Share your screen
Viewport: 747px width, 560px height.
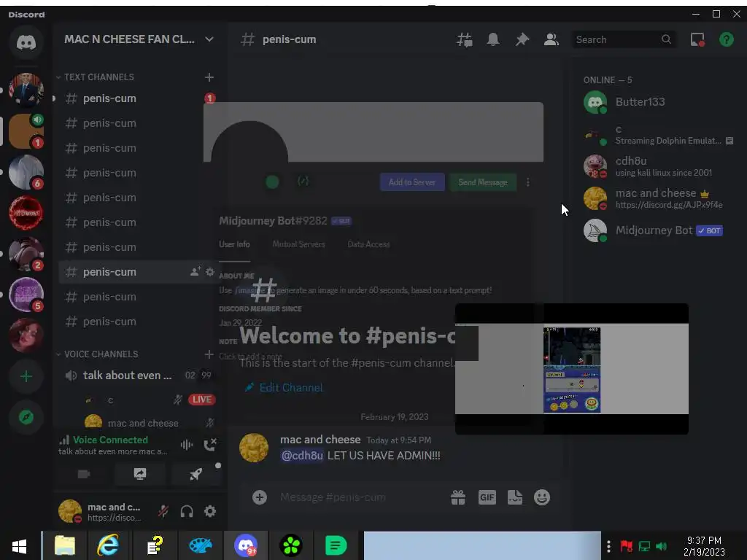click(x=139, y=474)
